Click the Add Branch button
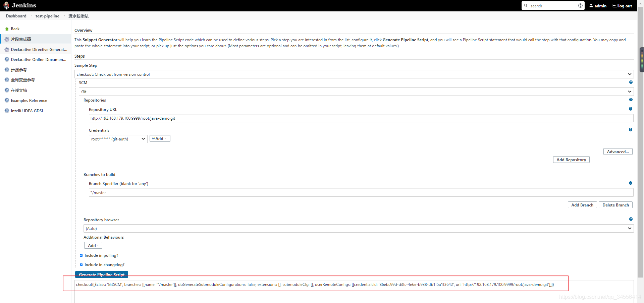Viewport: 644px width, 303px height. (x=582, y=205)
